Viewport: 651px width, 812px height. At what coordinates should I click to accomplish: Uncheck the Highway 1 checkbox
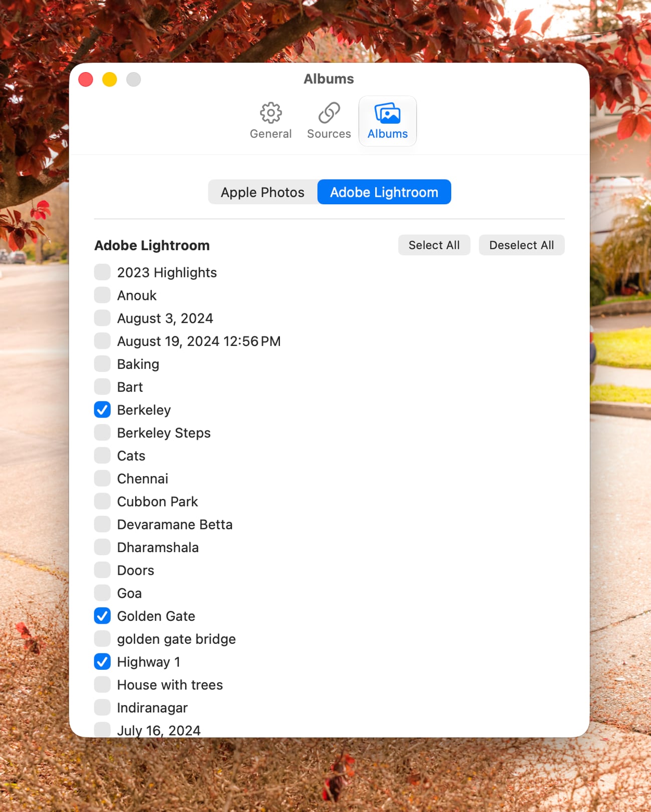[x=103, y=662]
